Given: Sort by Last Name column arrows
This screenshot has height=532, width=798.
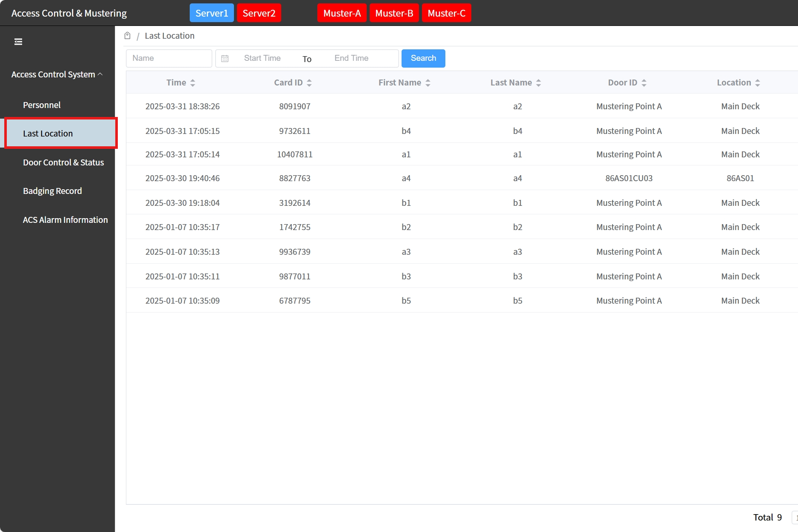Looking at the screenshot, I should 539,83.
